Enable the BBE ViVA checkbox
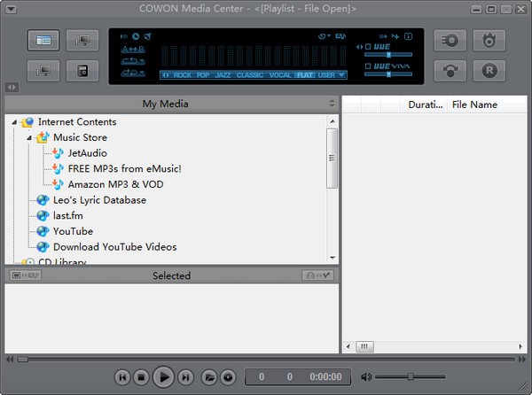 [x=368, y=66]
